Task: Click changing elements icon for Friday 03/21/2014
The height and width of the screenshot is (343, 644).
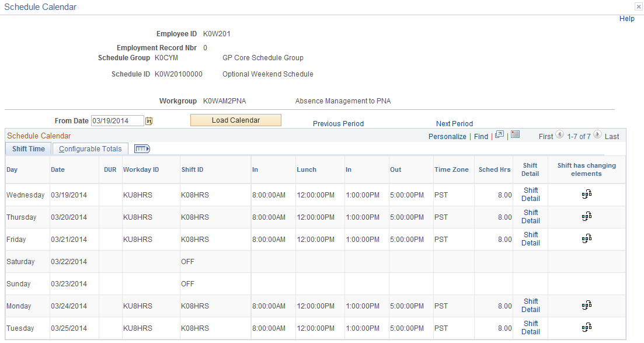Action: (x=587, y=238)
